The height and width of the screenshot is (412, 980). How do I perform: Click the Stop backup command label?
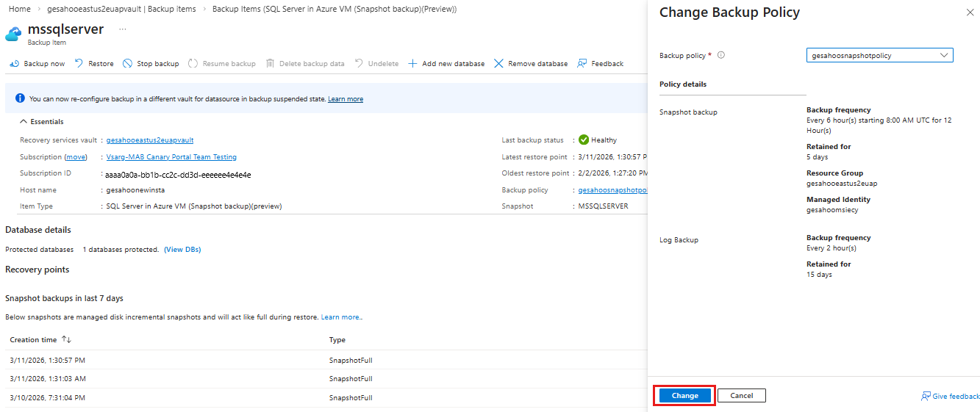pyautogui.click(x=158, y=64)
